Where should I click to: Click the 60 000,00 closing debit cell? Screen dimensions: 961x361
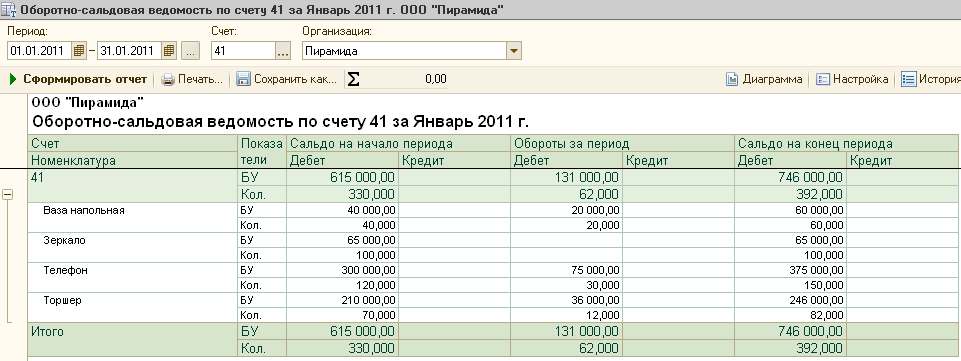(x=791, y=210)
